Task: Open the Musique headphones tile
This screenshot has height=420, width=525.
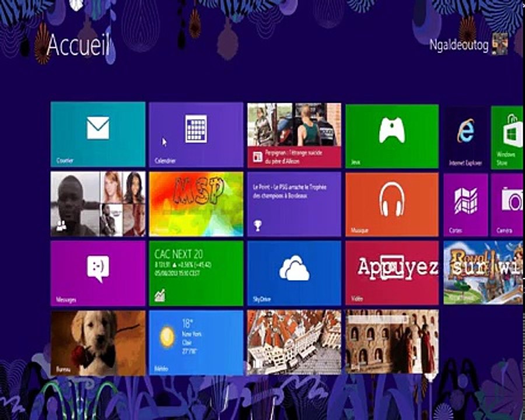Action: click(392, 205)
